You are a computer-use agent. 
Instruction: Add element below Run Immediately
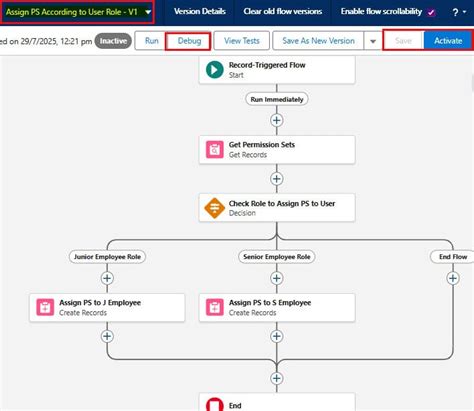click(277, 120)
